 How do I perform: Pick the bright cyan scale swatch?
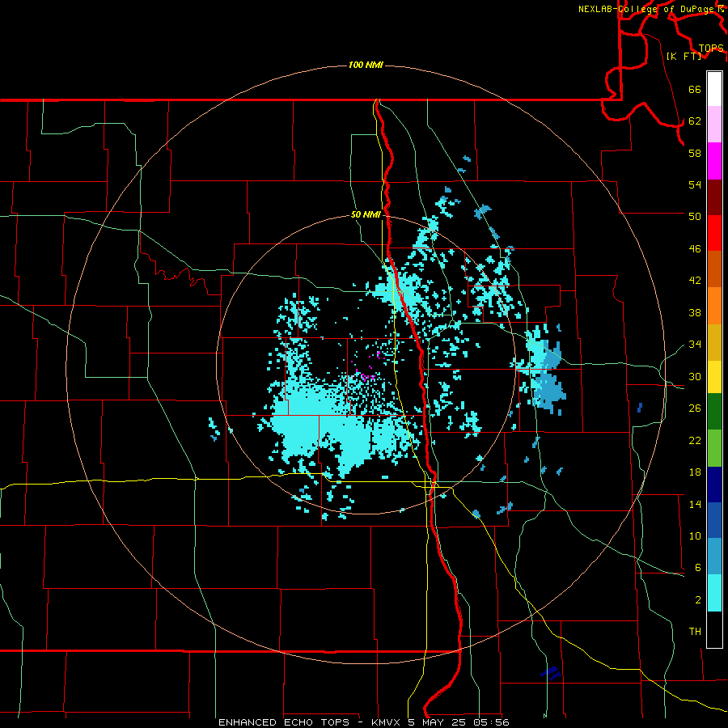pos(714,593)
